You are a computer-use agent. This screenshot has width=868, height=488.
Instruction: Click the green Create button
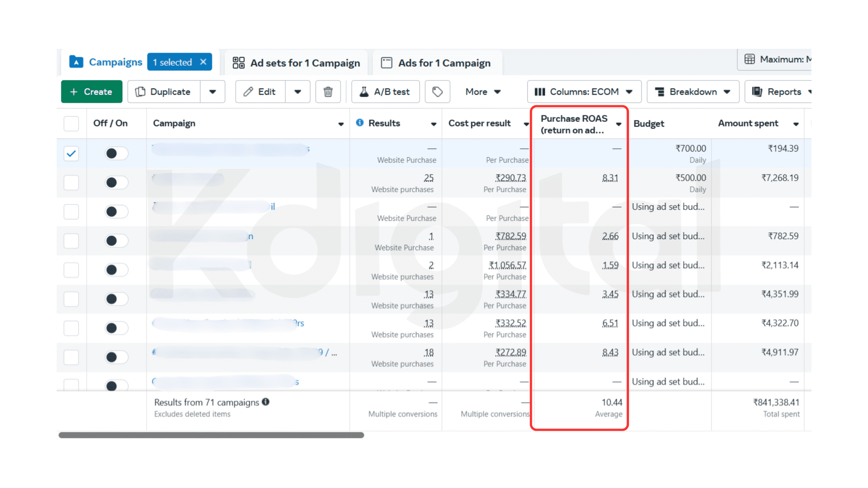92,91
